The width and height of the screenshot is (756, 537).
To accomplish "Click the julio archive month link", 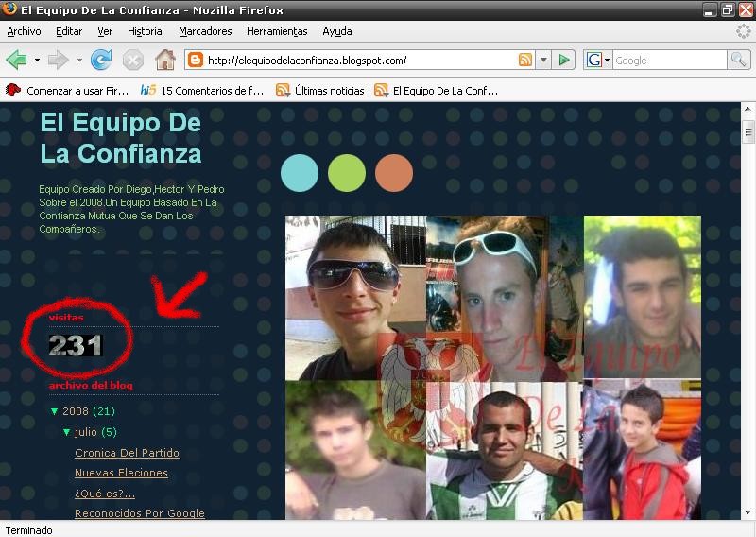I will (x=86, y=432).
